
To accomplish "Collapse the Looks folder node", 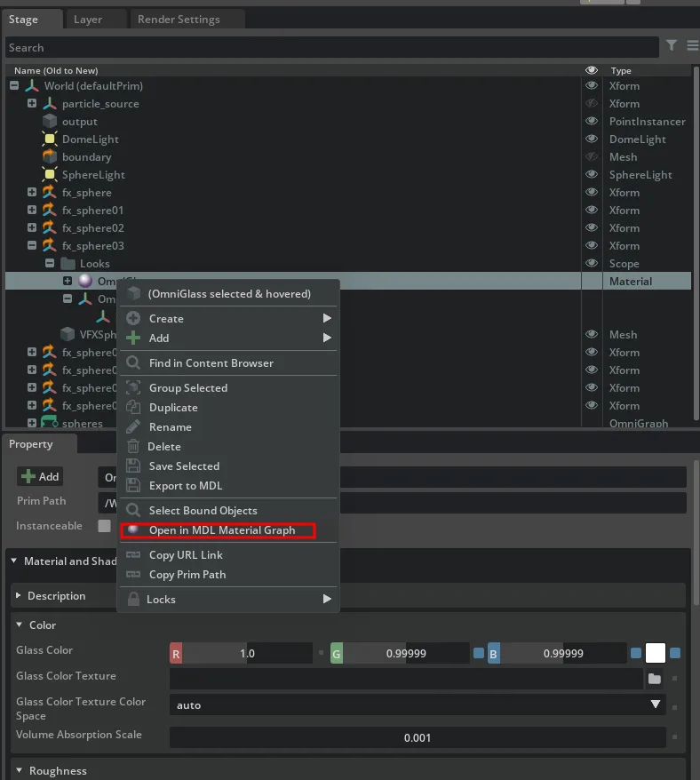I will click(x=50, y=263).
